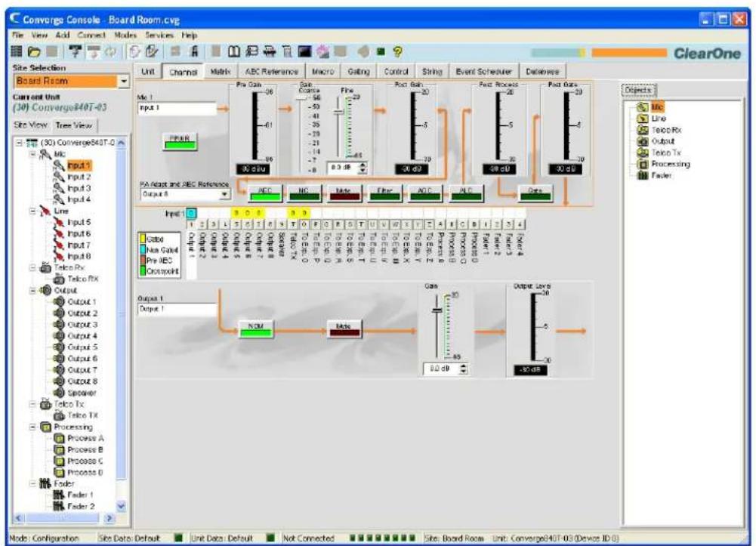The image size is (756, 546).
Task: Collapse the Processing group in tree
Action: [x=33, y=427]
